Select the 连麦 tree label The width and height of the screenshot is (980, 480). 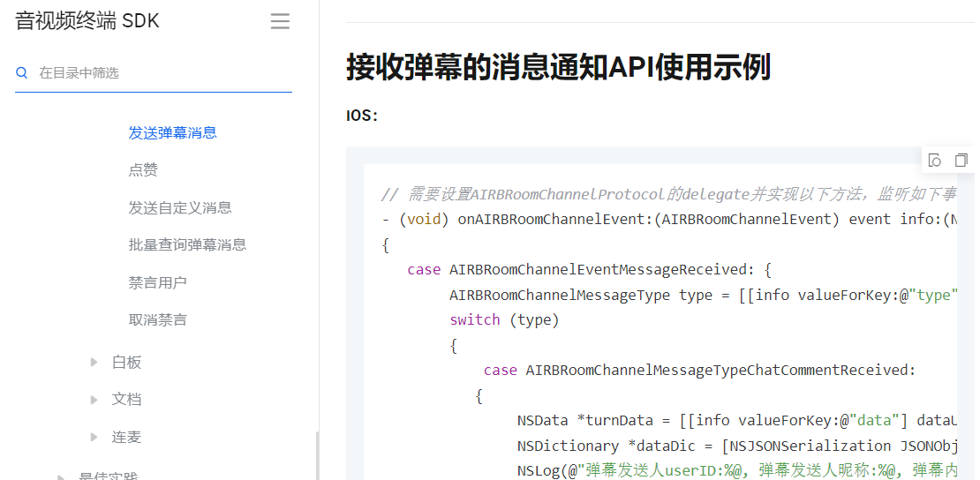pyautogui.click(x=127, y=437)
